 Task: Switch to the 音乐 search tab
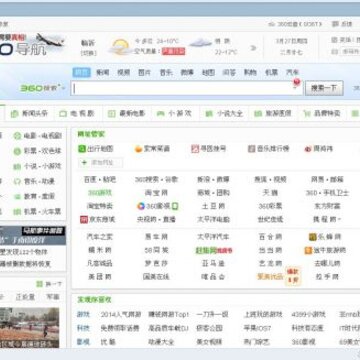(166, 72)
